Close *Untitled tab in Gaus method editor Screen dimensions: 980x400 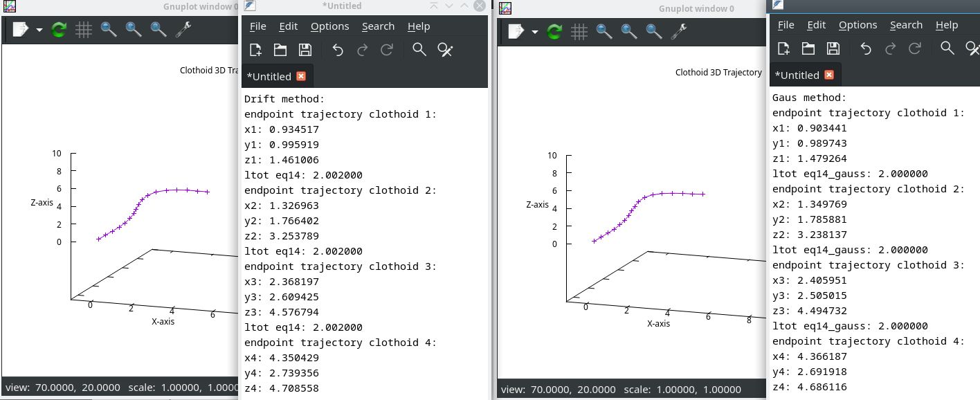point(829,75)
